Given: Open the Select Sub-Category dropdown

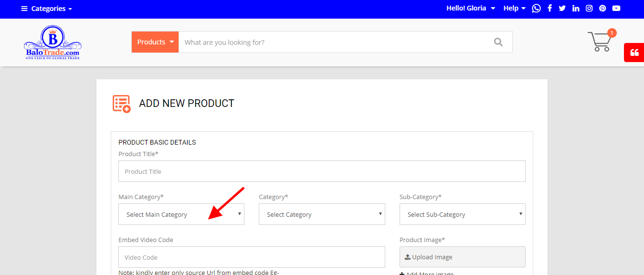Looking at the screenshot, I should pyautogui.click(x=463, y=214).
